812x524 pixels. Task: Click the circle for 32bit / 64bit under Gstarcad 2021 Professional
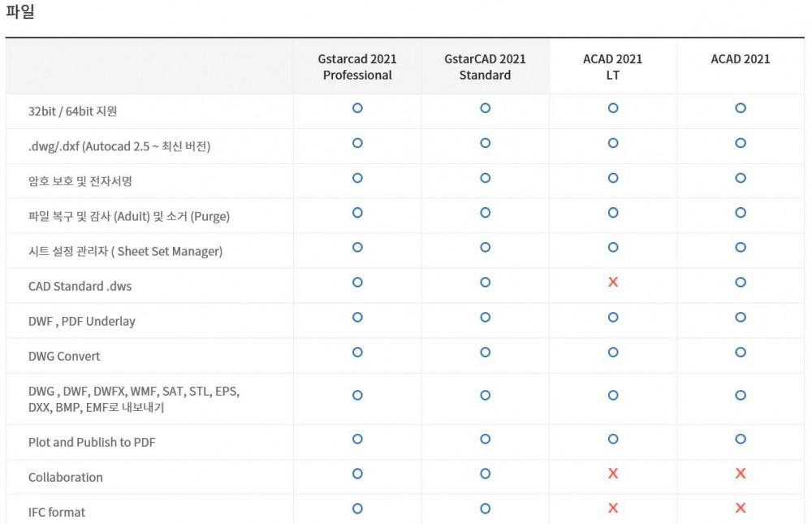tap(357, 108)
